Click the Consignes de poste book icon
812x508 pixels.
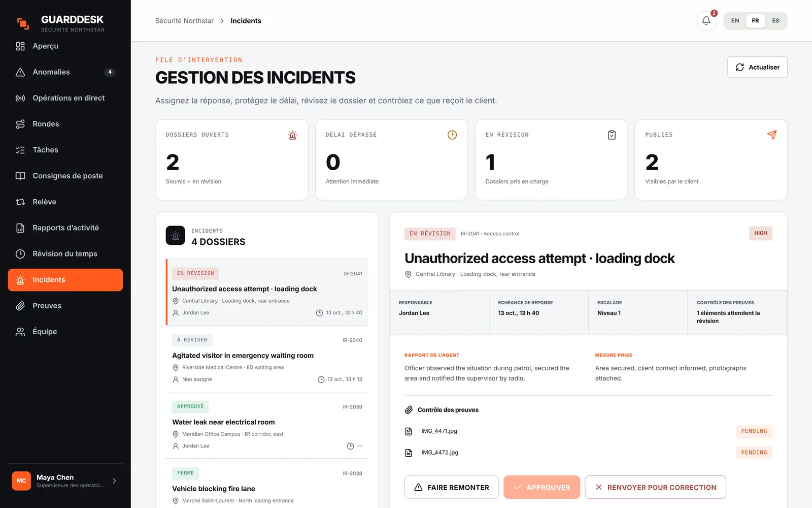pos(20,176)
